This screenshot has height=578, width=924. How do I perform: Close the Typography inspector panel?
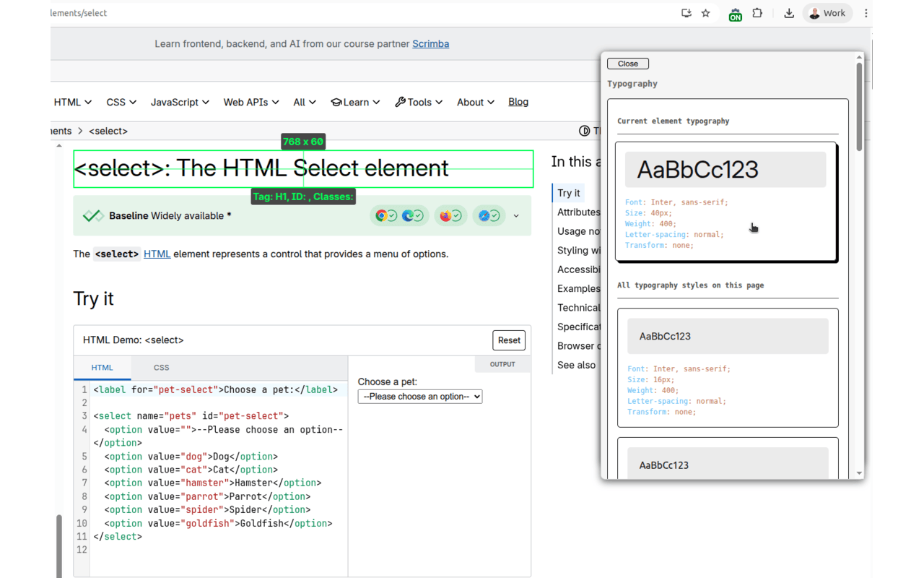pos(627,64)
